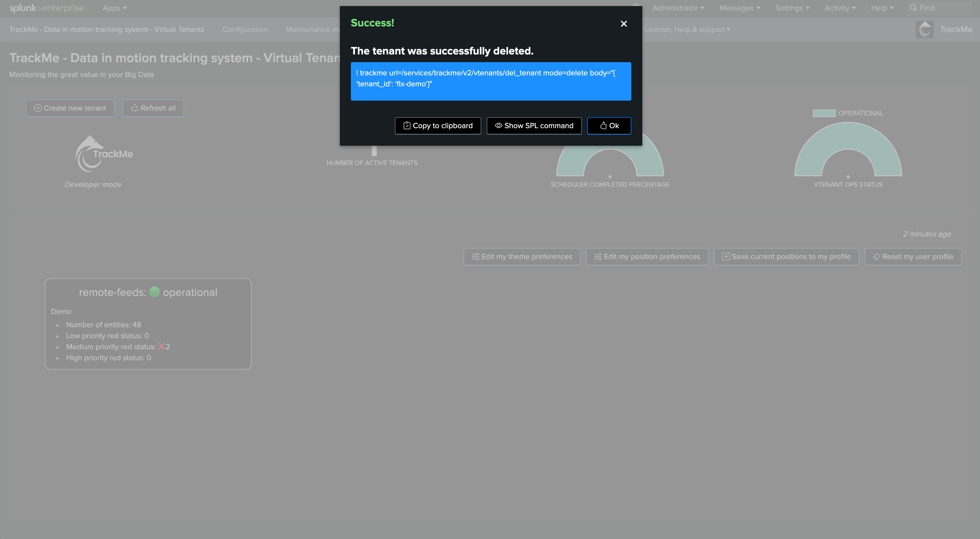This screenshot has height=539, width=980.
Task: Click Save current positions to my profile
Action: coord(786,257)
